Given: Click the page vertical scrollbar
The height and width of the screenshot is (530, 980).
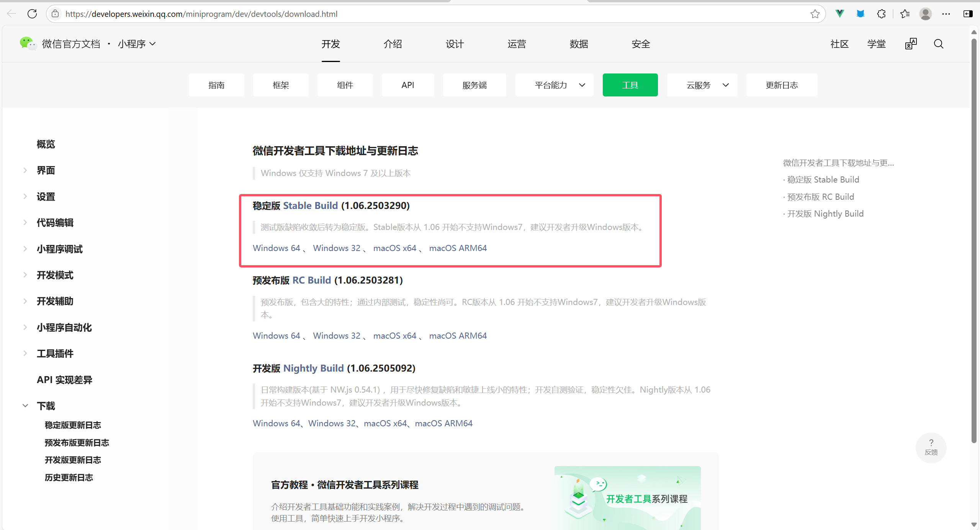Looking at the screenshot, I should [x=974, y=237].
